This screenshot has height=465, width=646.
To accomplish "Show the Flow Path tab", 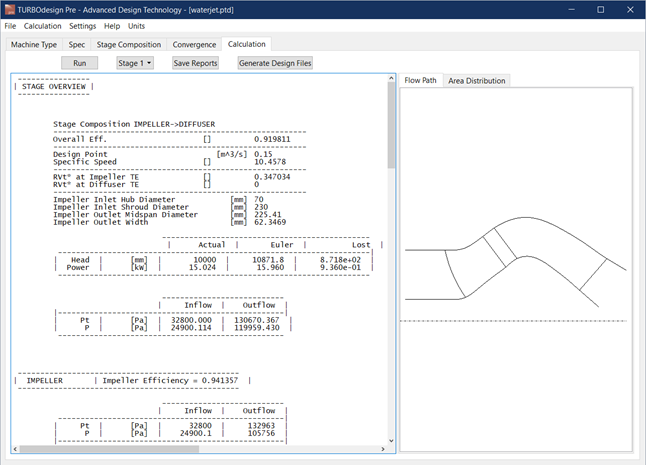I will tap(421, 80).
